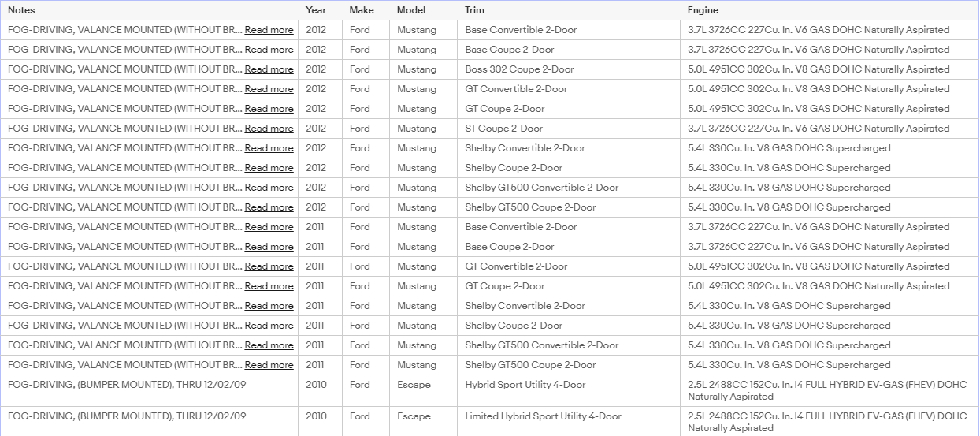
Task: Click Read more on 2012 GT Coupe row
Action: [269, 109]
